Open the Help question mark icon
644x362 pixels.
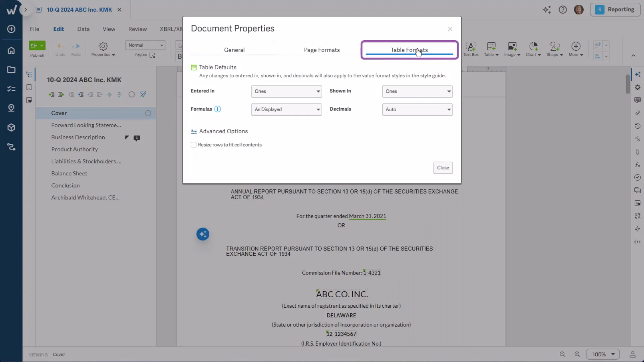pos(562,10)
